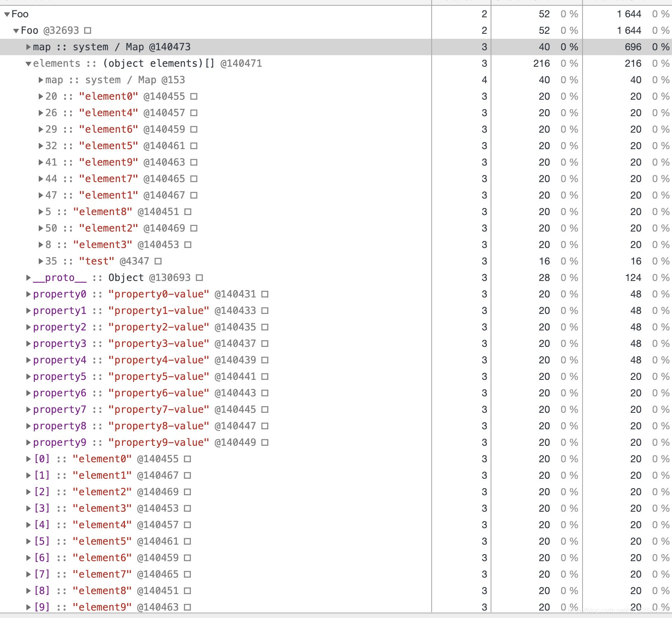Click the square icon after 8 :: "element3"
The width and height of the screenshot is (672, 618).
(x=188, y=245)
